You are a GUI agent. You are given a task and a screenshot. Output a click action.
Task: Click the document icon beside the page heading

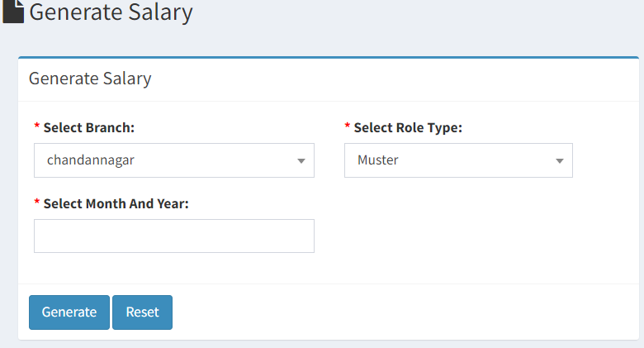coord(12,11)
